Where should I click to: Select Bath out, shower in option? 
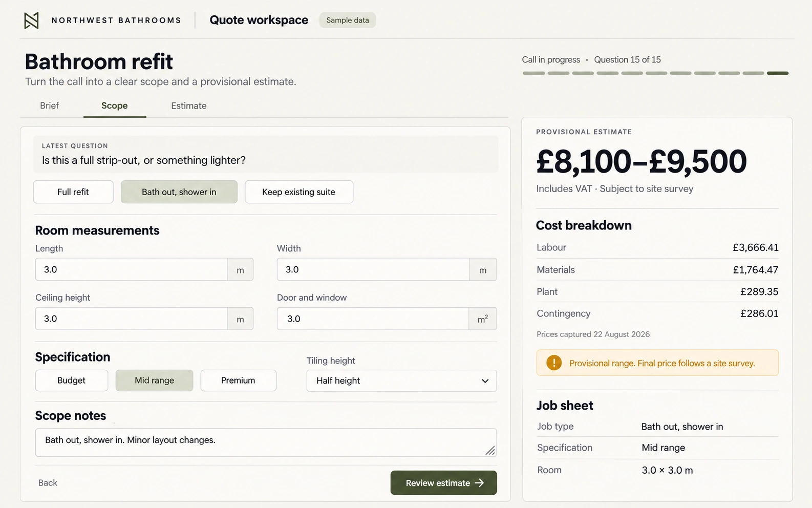(x=179, y=192)
